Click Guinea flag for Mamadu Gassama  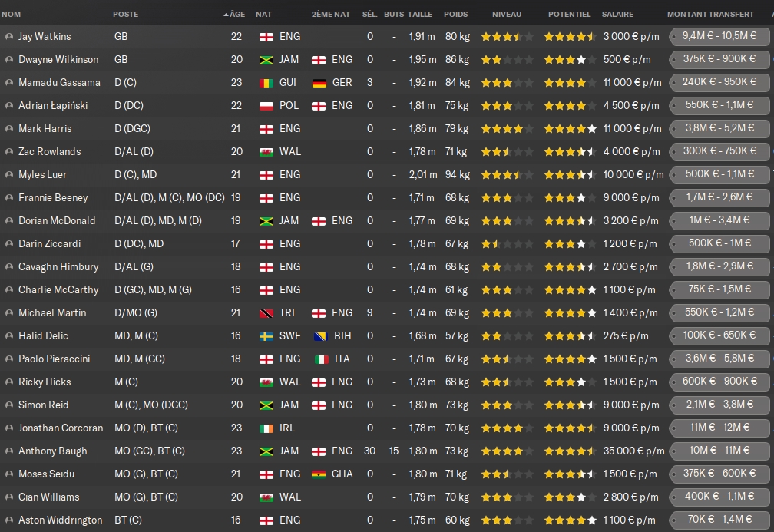pos(266,83)
